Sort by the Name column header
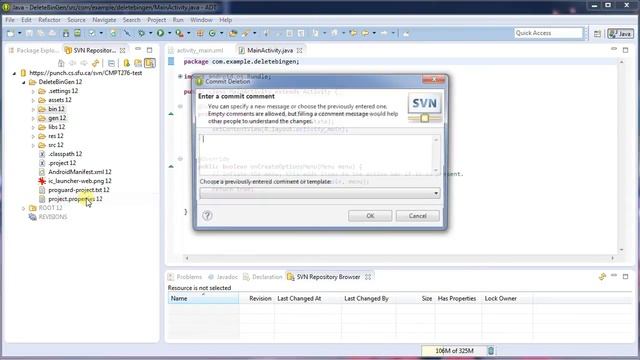 (x=203, y=298)
